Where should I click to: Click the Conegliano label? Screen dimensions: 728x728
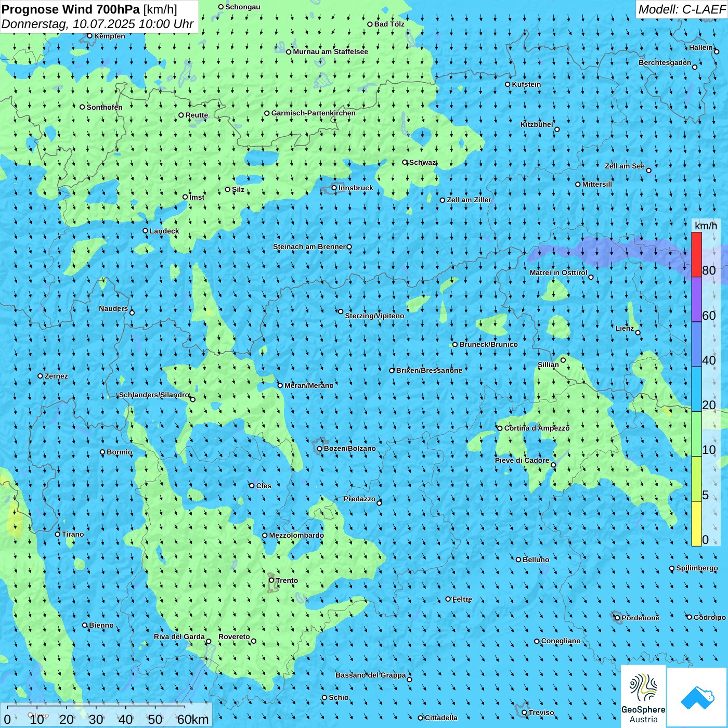(x=561, y=641)
